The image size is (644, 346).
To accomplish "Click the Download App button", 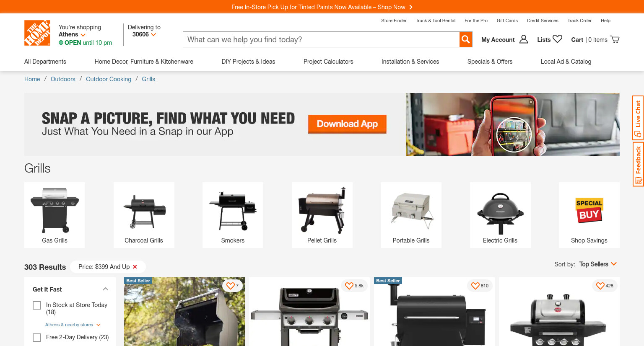I will pyautogui.click(x=347, y=124).
